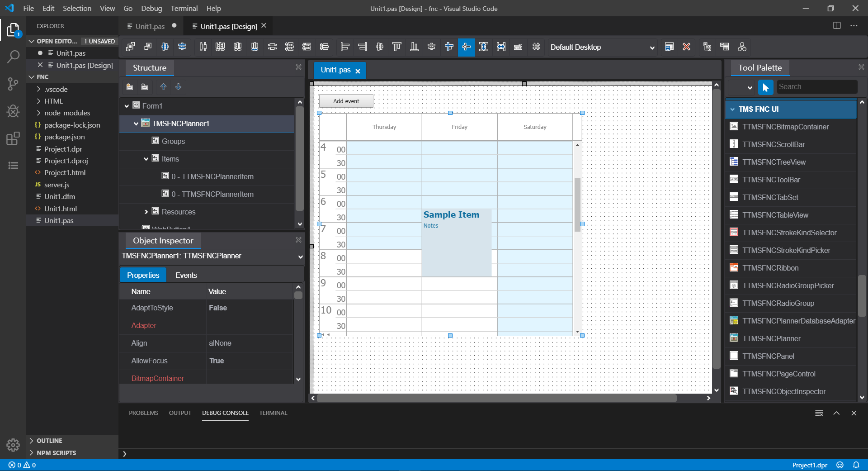Click Project1.dpr in the status bar
This screenshot has height=471, width=868.
click(x=810, y=465)
